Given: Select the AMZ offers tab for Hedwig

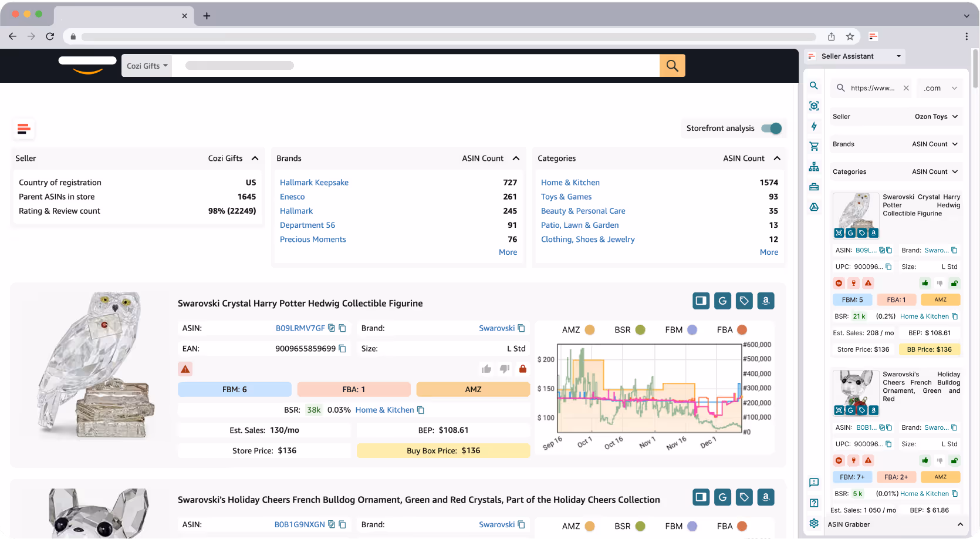Looking at the screenshot, I should click(x=473, y=389).
